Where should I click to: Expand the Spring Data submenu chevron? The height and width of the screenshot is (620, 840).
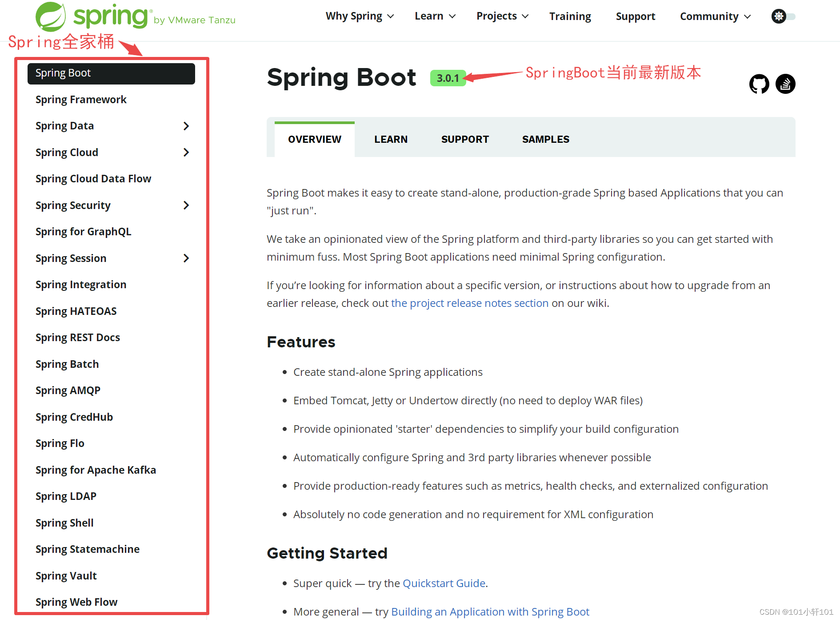click(186, 126)
